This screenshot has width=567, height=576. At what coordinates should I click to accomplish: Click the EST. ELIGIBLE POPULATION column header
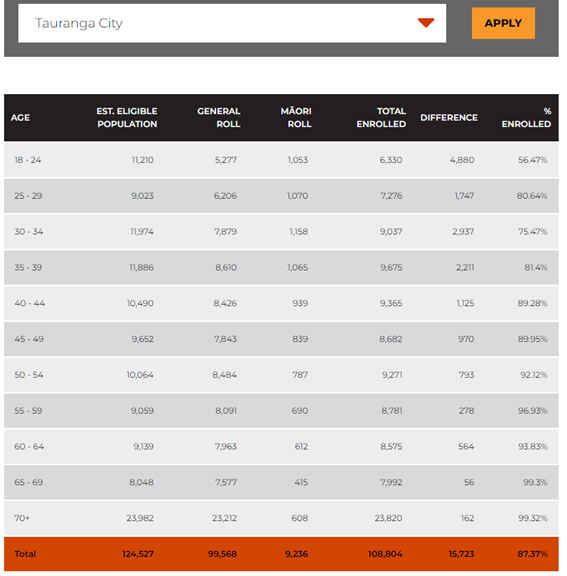coord(127,118)
